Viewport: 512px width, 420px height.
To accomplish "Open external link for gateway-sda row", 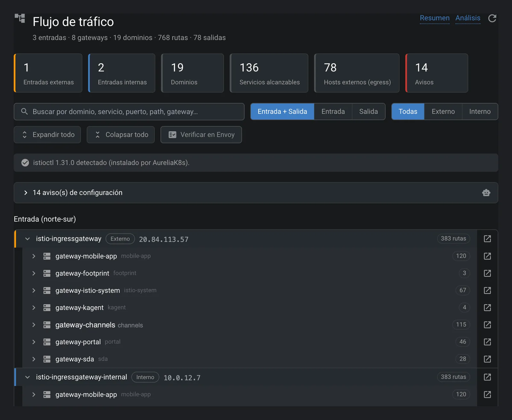I will 487,359.
